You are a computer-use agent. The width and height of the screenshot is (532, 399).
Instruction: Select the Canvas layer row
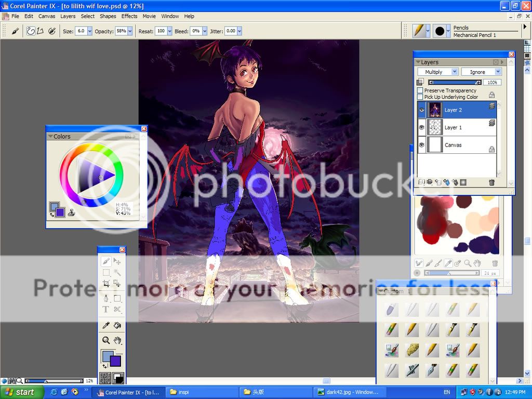coord(457,145)
